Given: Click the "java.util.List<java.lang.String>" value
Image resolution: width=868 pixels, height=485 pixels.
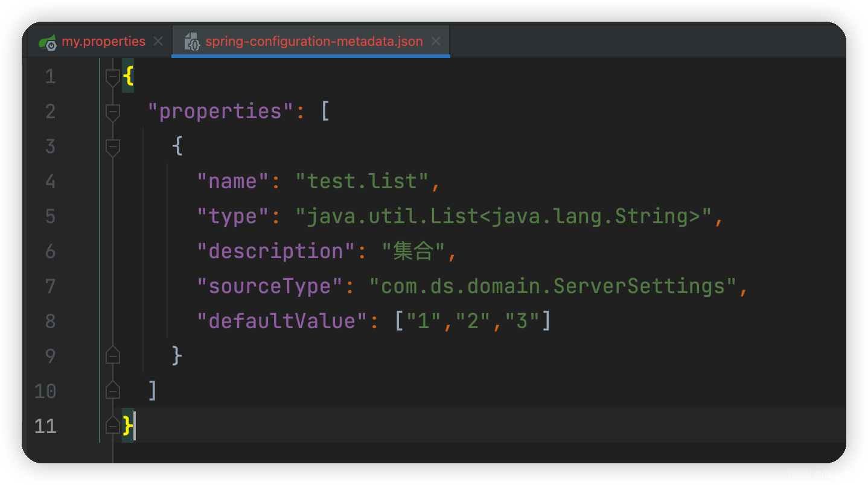Looking at the screenshot, I should coord(504,217).
